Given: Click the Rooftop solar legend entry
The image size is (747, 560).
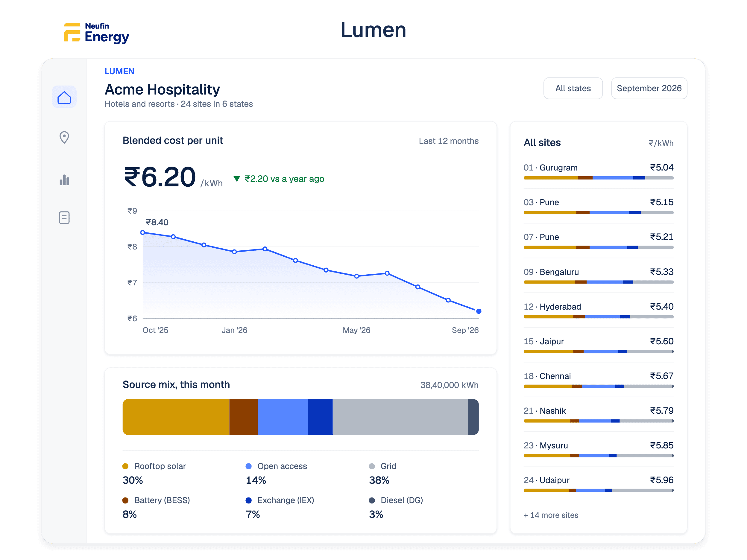Looking at the screenshot, I should [154, 473].
